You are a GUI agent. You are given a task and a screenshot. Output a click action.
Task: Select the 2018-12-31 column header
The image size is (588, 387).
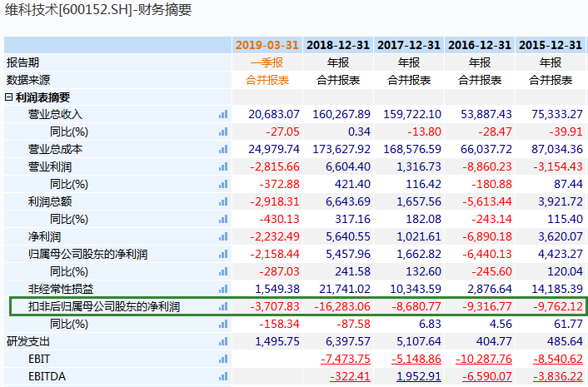[x=338, y=45]
